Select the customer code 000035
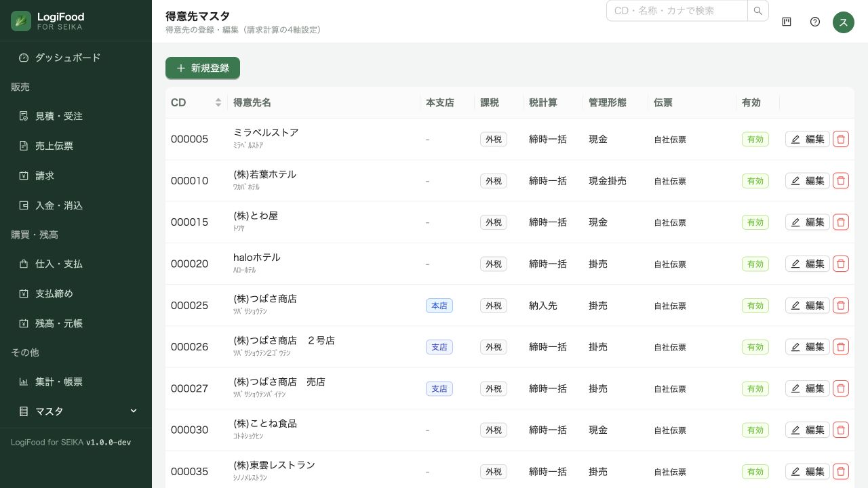Image resolution: width=868 pixels, height=488 pixels. click(189, 471)
